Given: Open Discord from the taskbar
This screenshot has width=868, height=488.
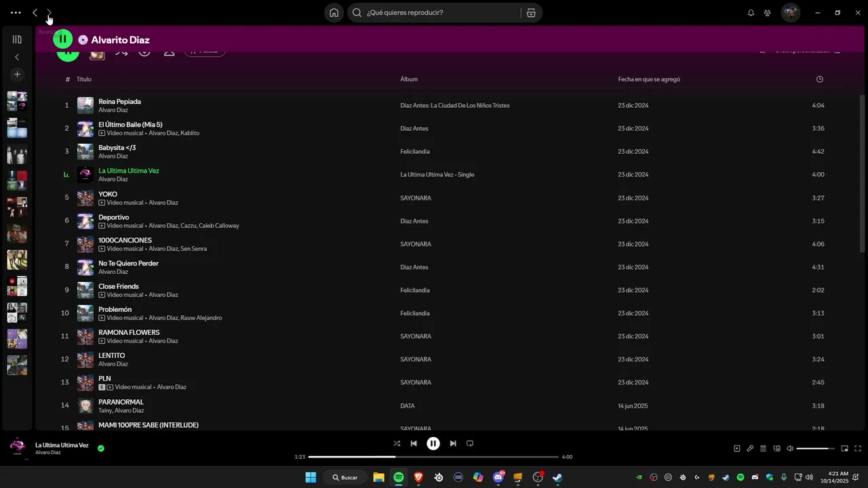Looking at the screenshot, I should point(498,477).
